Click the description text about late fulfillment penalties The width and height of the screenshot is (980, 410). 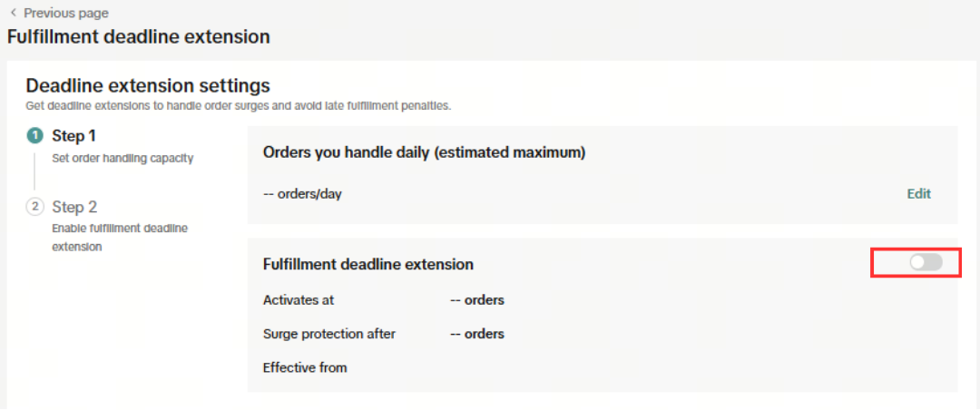[x=238, y=106]
